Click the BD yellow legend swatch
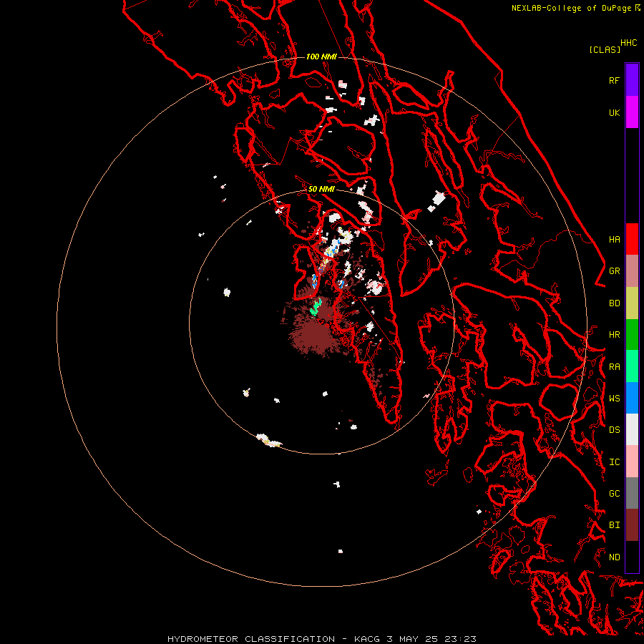The height and width of the screenshot is (644, 644). coord(632,303)
